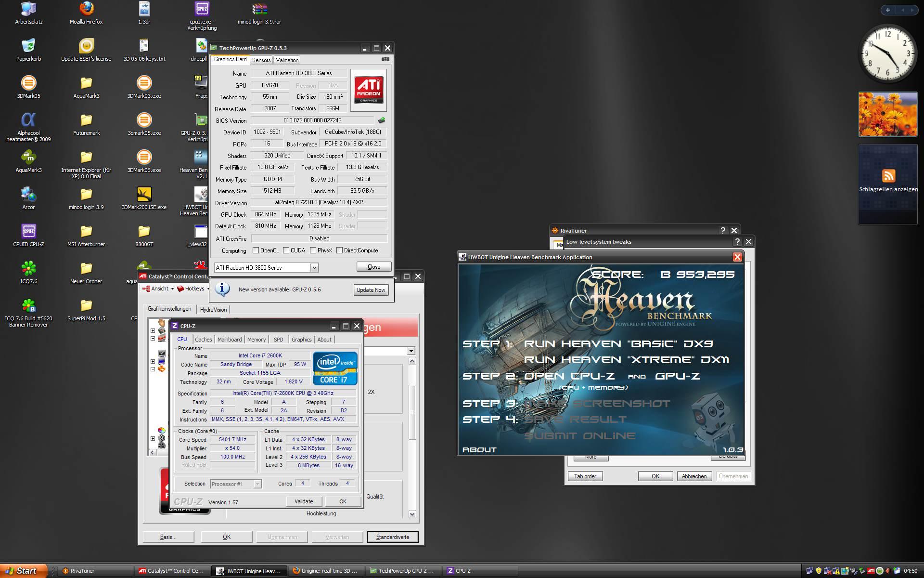Click the RSS feed headlines gadget icon
The image size is (924, 578).
(x=888, y=175)
